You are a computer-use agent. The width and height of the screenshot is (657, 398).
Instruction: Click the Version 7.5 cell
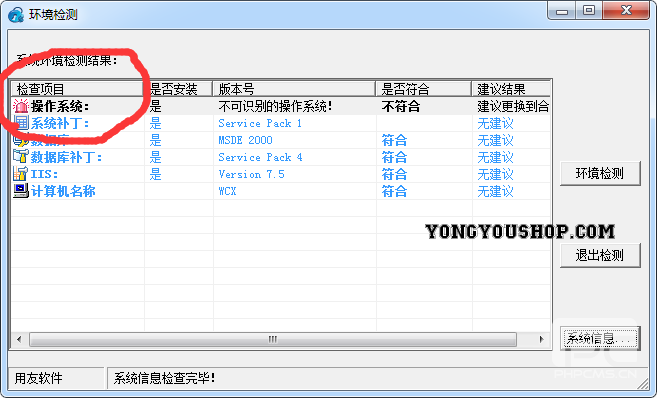(251, 174)
